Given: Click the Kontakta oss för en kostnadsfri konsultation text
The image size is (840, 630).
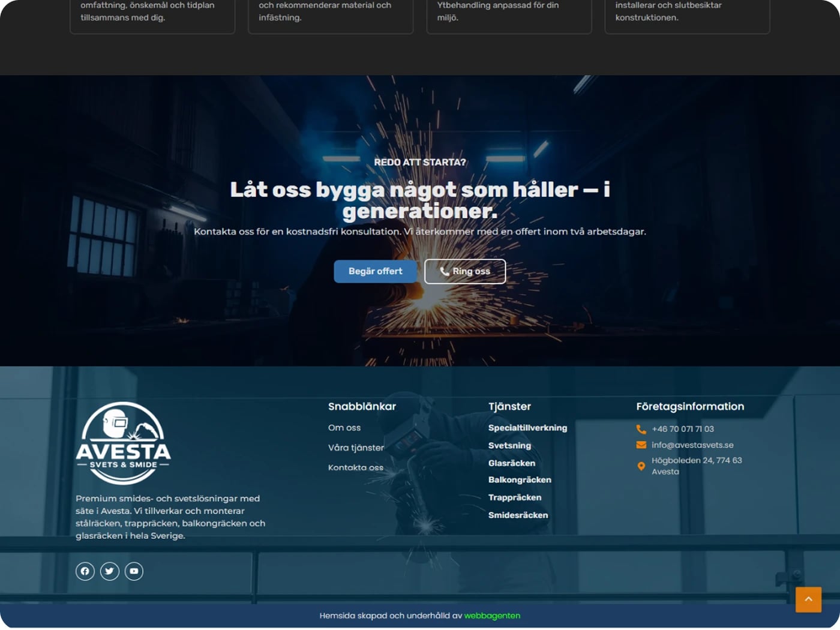Looking at the screenshot, I should pos(420,232).
